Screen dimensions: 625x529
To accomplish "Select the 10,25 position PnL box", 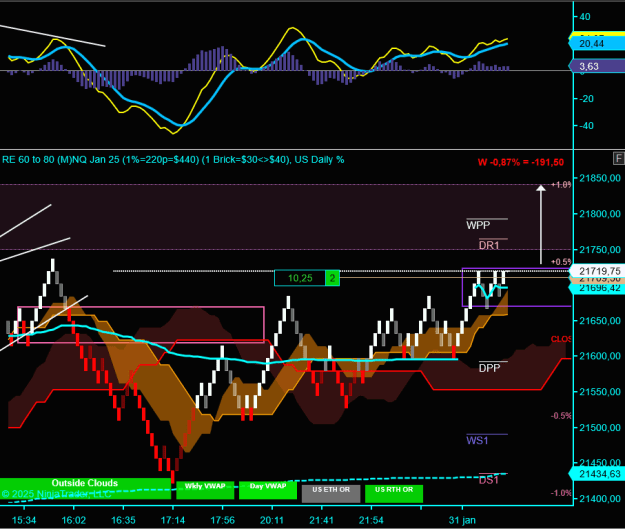I will [300, 278].
